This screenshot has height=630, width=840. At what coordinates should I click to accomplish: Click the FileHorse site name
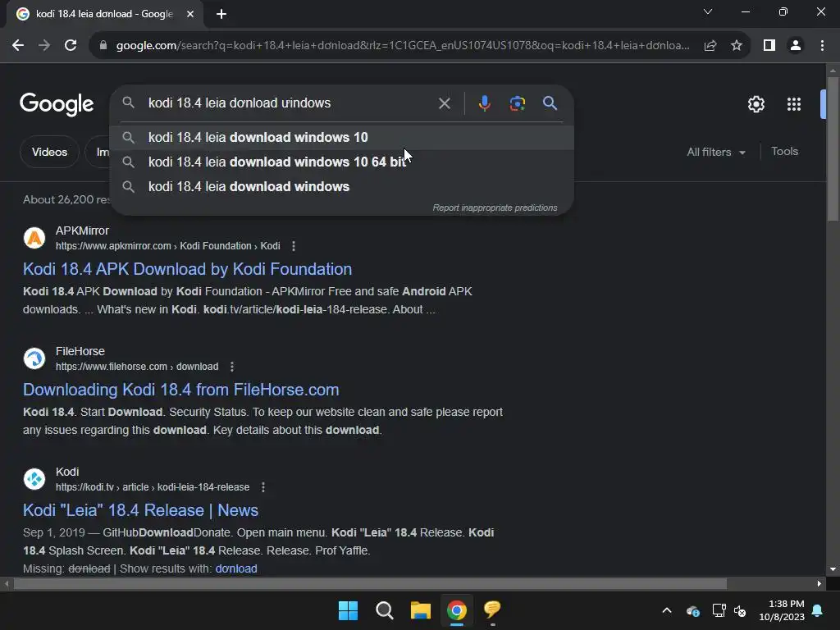pyautogui.click(x=80, y=351)
